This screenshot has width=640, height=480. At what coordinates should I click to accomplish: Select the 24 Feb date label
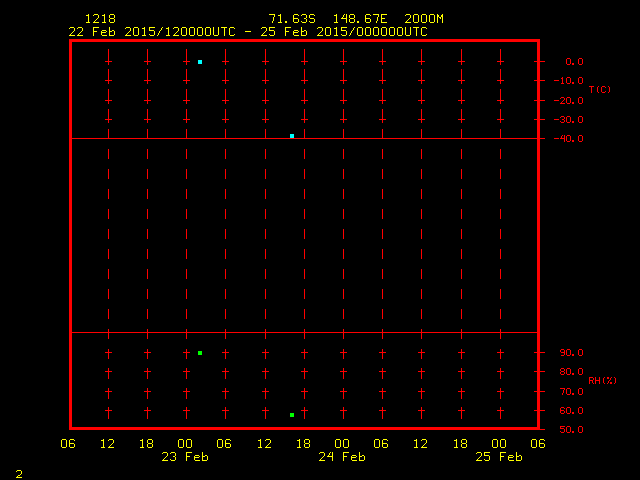click(342, 457)
